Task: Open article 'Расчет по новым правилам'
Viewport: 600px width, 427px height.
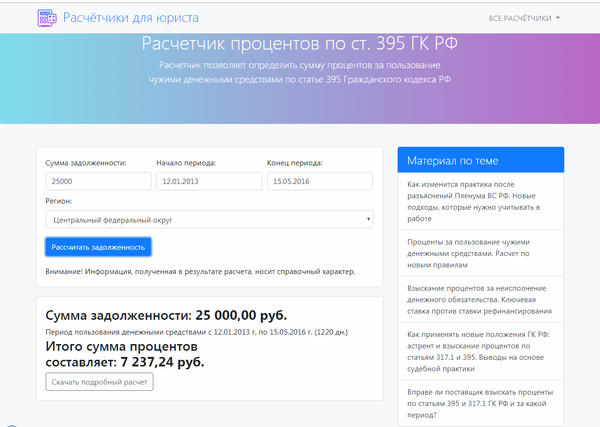Action: click(476, 250)
